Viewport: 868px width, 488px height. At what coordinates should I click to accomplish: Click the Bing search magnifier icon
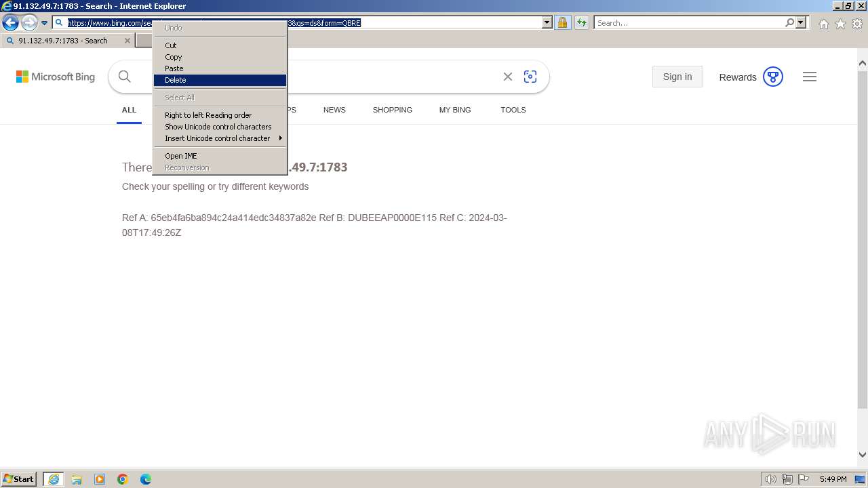125,77
